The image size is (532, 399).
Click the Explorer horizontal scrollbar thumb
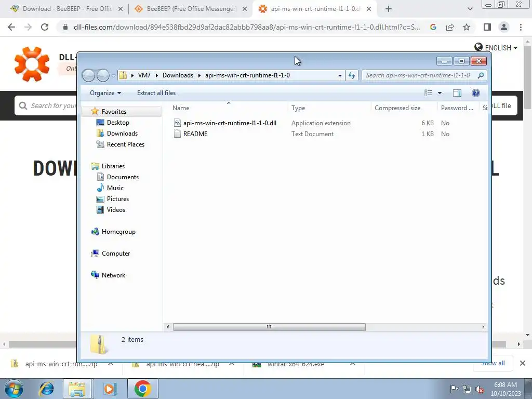point(269,327)
